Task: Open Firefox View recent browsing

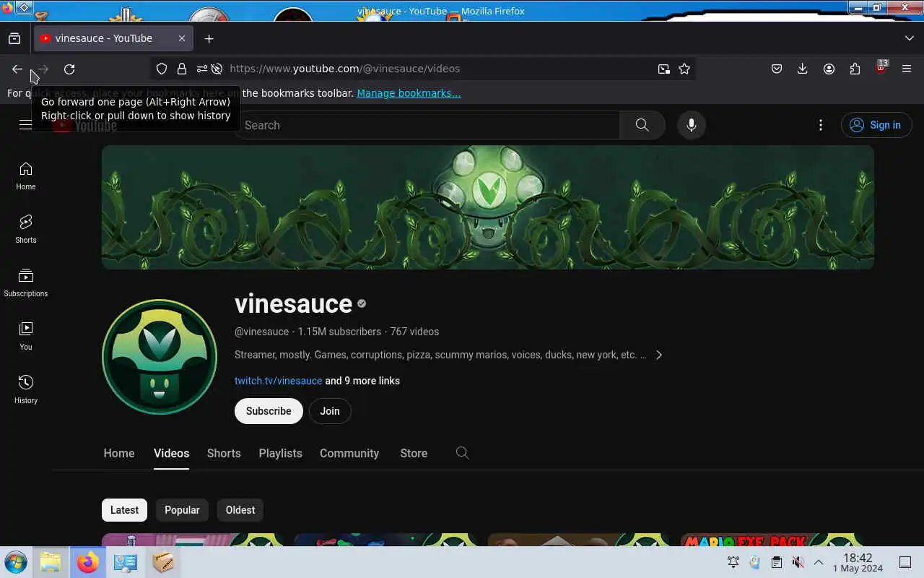Action: (14, 38)
